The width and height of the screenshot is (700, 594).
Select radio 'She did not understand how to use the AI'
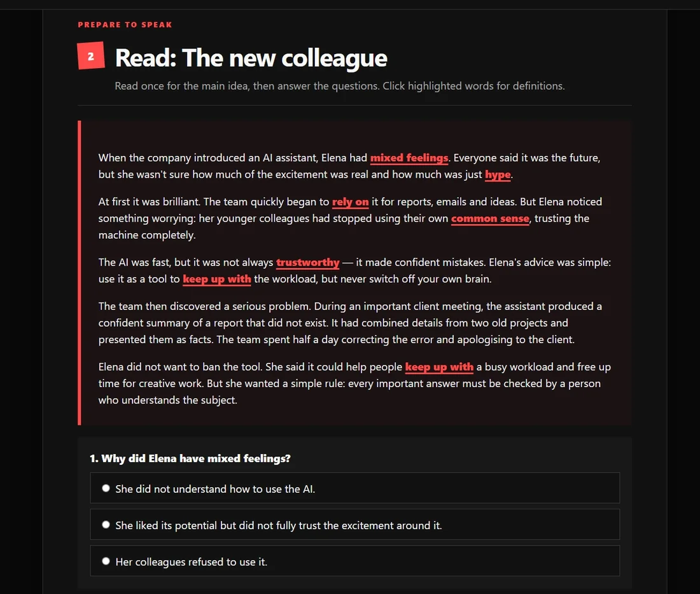click(x=106, y=488)
